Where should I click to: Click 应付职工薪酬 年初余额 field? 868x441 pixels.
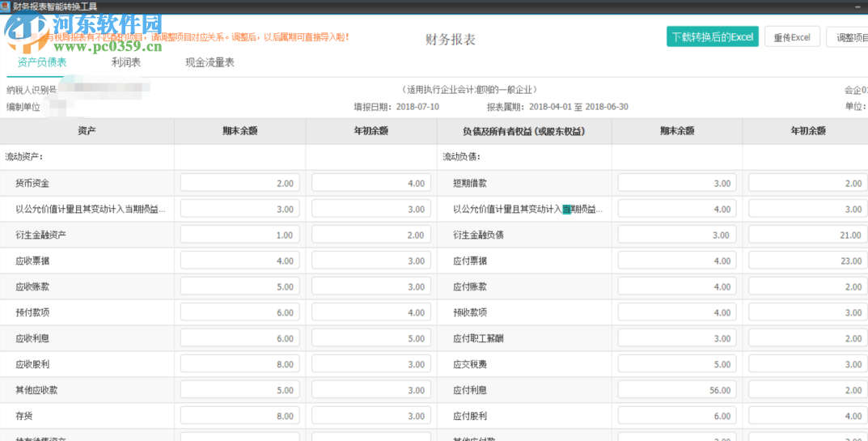click(808, 338)
